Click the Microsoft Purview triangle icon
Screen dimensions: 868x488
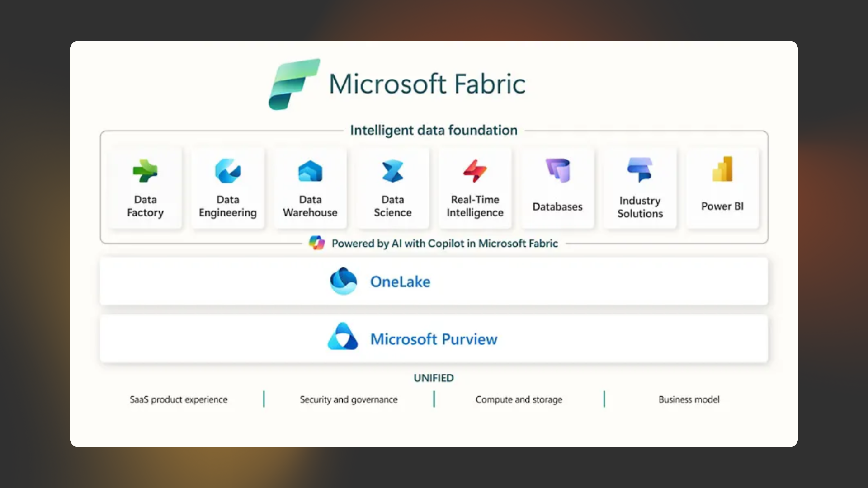click(343, 337)
